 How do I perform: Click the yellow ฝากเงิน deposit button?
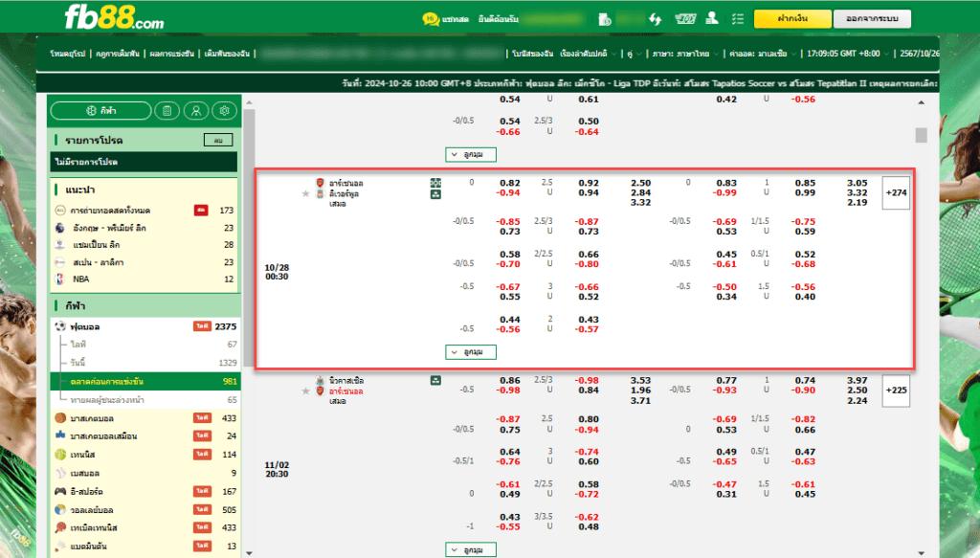tap(792, 19)
